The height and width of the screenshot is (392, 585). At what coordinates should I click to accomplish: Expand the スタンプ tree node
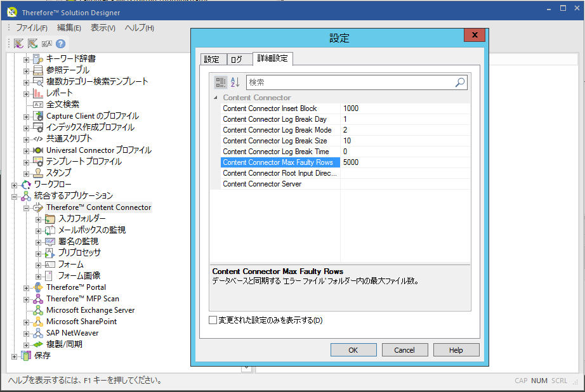click(26, 174)
